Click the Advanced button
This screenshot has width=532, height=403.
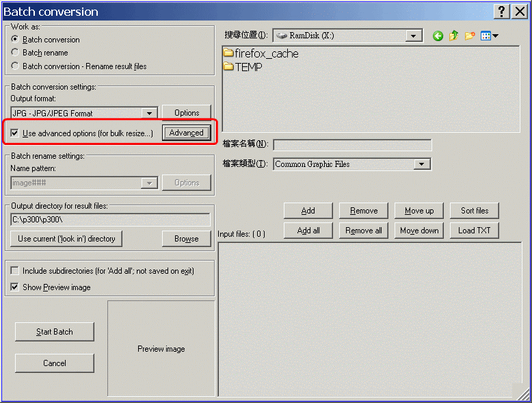pos(186,133)
